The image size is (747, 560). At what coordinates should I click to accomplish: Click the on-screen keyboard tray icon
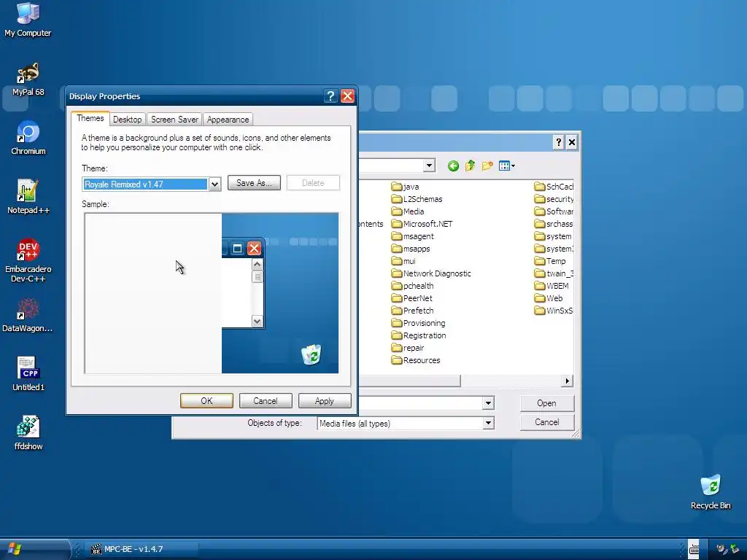click(x=694, y=549)
